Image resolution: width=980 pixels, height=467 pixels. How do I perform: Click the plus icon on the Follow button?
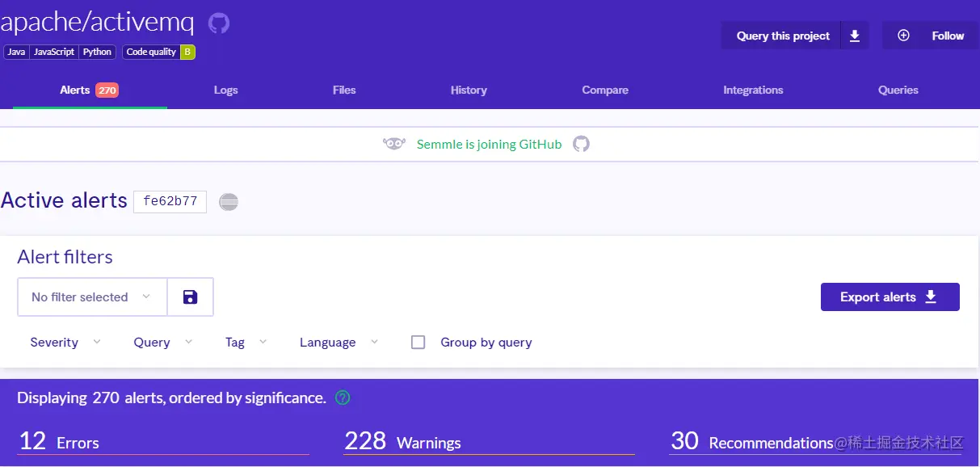pyautogui.click(x=904, y=36)
